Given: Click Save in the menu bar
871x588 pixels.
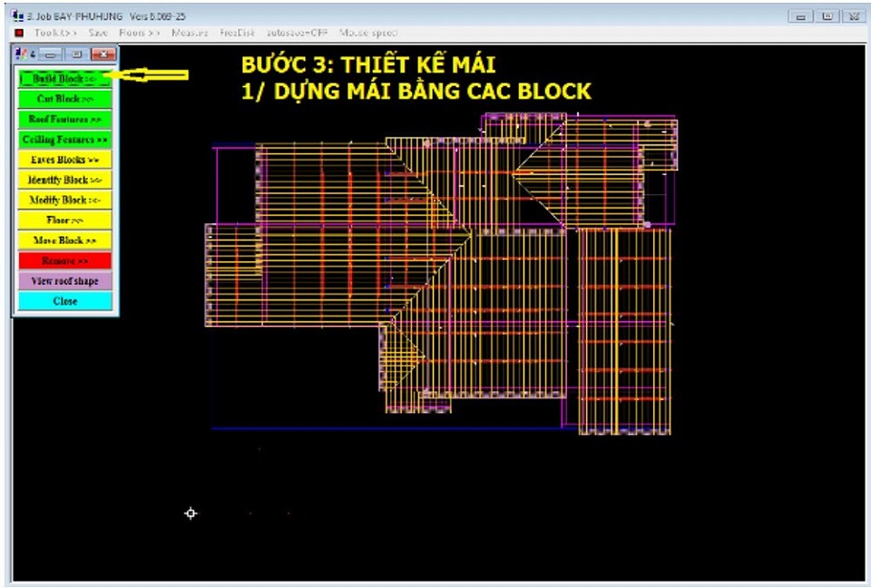Looking at the screenshot, I should [98, 33].
